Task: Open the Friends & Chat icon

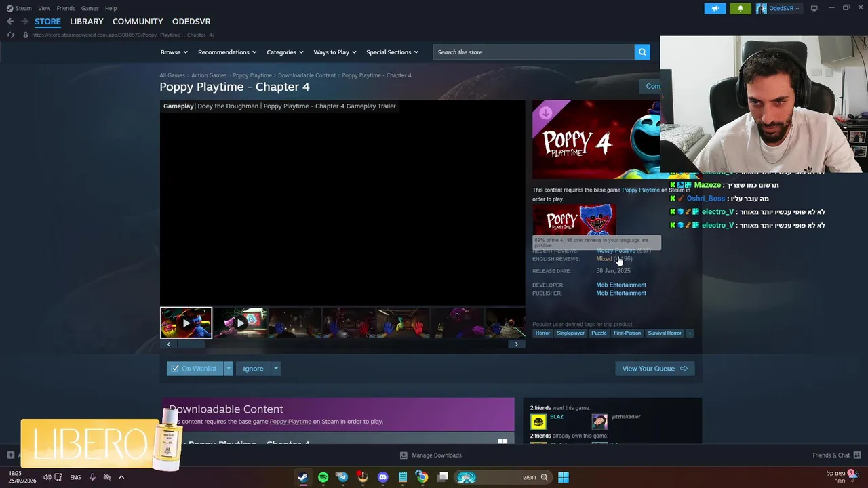Action: point(857,455)
